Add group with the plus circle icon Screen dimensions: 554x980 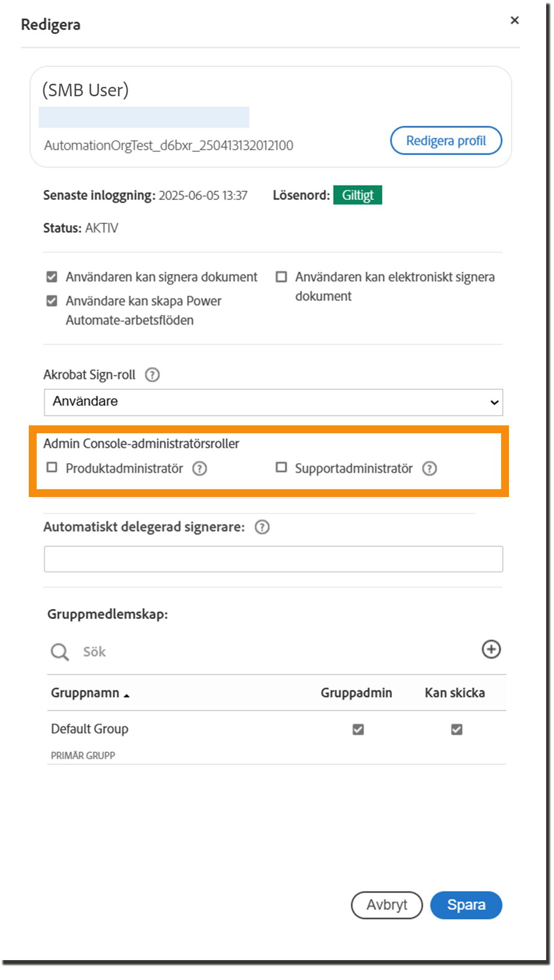pyautogui.click(x=491, y=649)
